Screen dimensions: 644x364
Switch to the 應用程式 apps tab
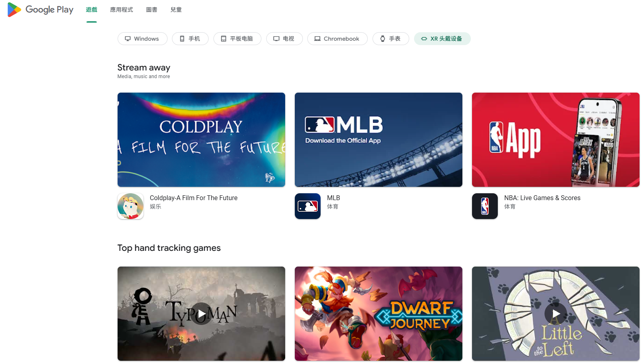[122, 10]
